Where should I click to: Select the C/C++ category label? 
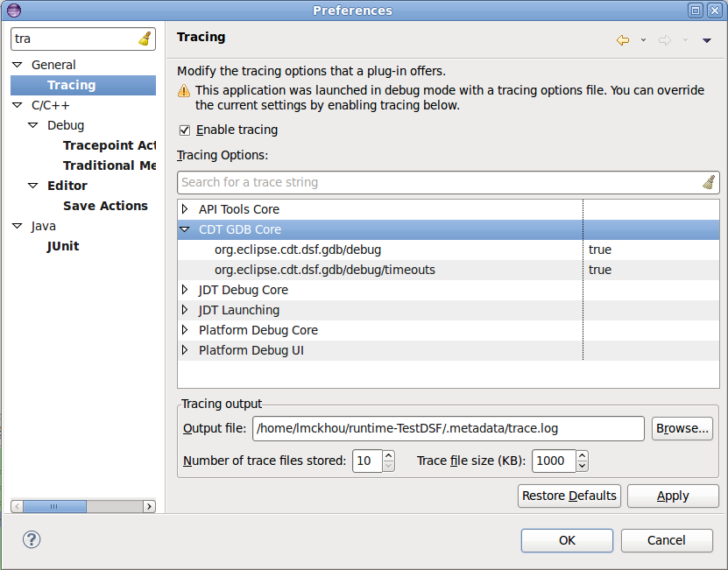tap(51, 105)
